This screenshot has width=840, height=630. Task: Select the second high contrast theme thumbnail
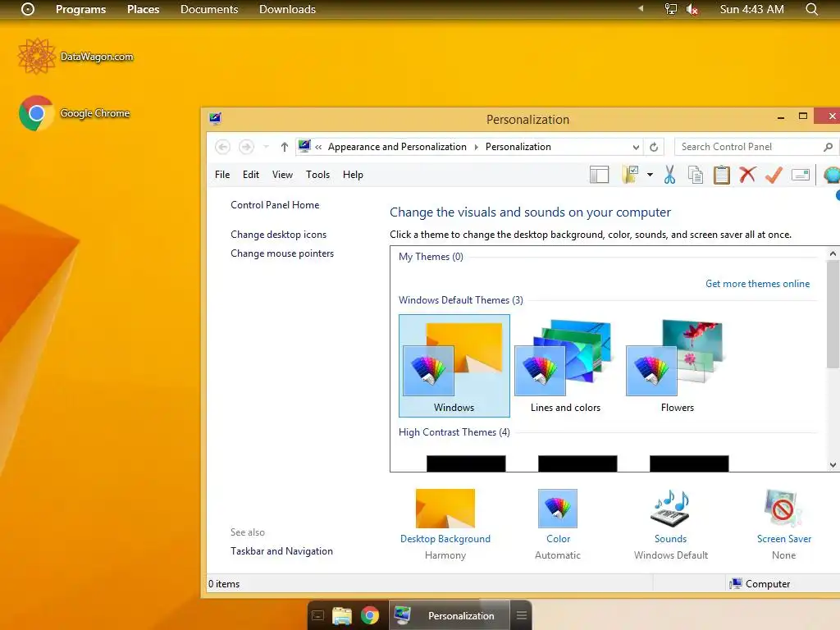click(x=577, y=463)
